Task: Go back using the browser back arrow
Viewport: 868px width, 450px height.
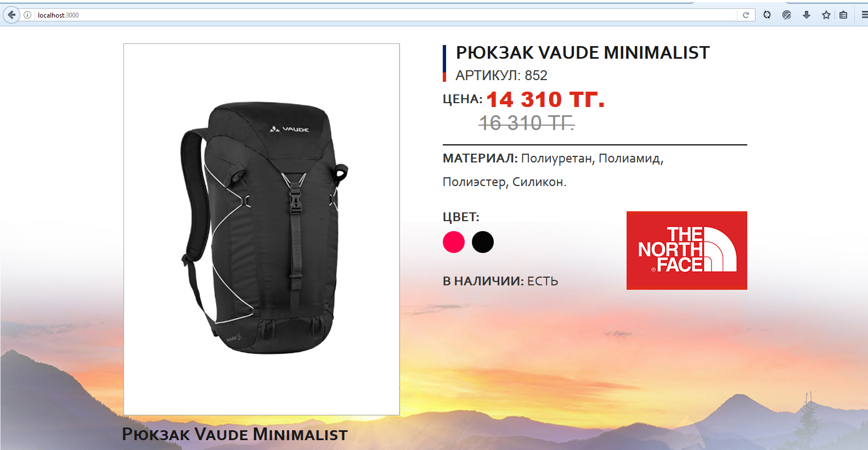Action: point(11,15)
